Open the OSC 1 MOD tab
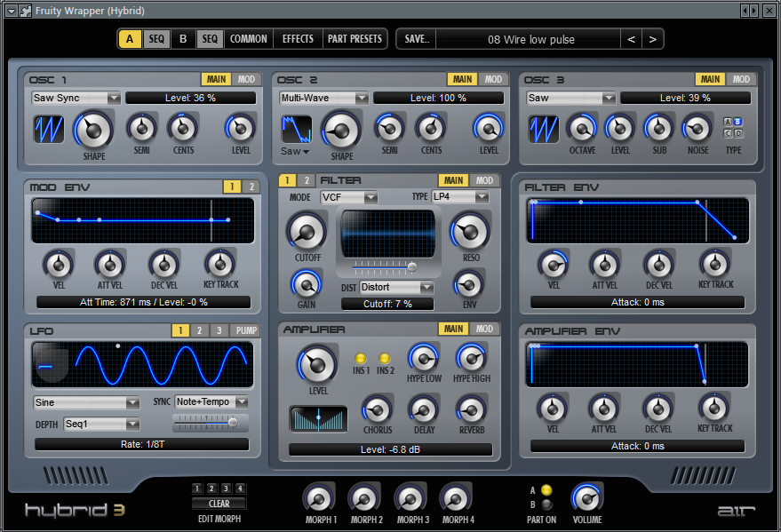This screenshot has width=781, height=532. [246, 79]
